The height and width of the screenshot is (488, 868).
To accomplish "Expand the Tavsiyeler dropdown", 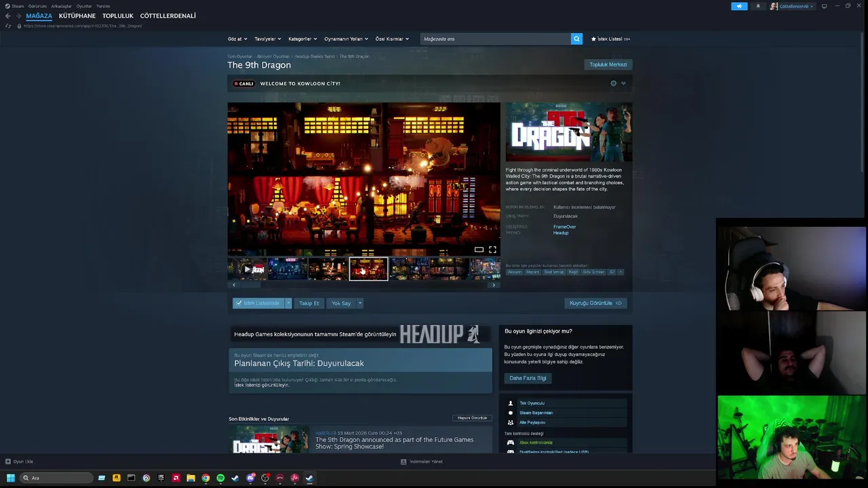I will [267, 39].
